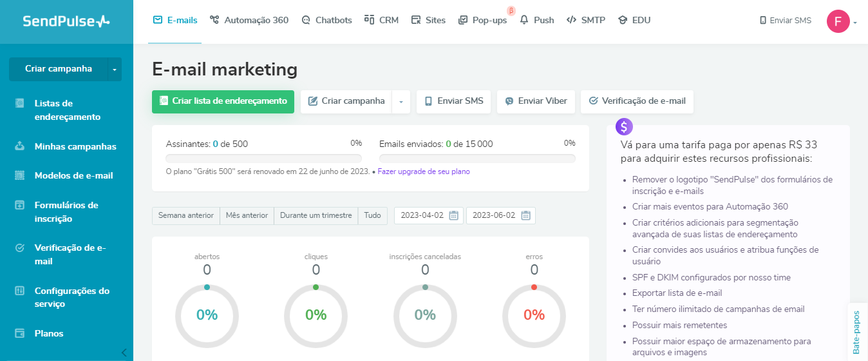
Task: Click the SendPulse logo
Action: pos(66,21)
